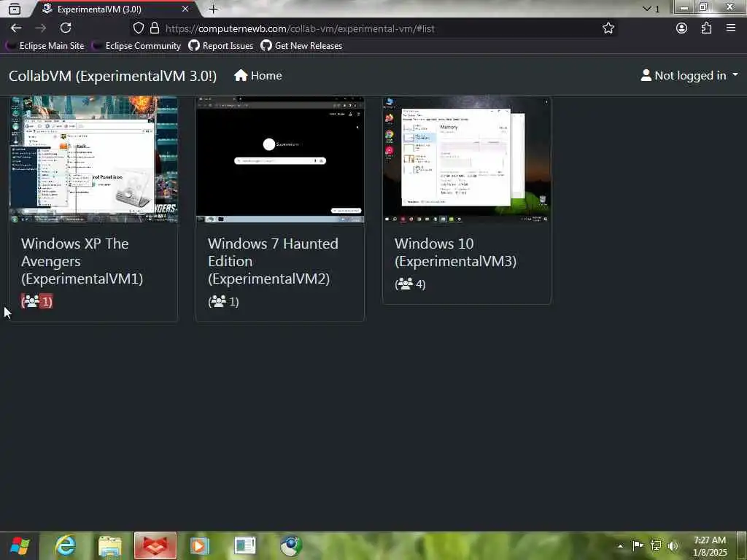Open the extensions puzzle icon
The width and height of the screenshot is (747, 560).
[706, 28]
